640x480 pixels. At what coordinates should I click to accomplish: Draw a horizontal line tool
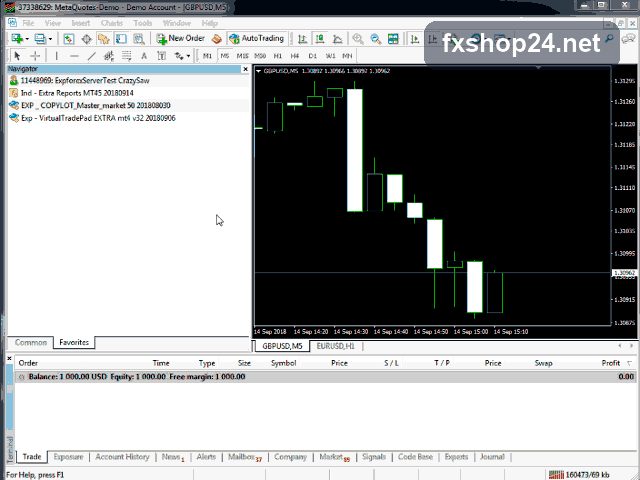(x=74, y=56)
